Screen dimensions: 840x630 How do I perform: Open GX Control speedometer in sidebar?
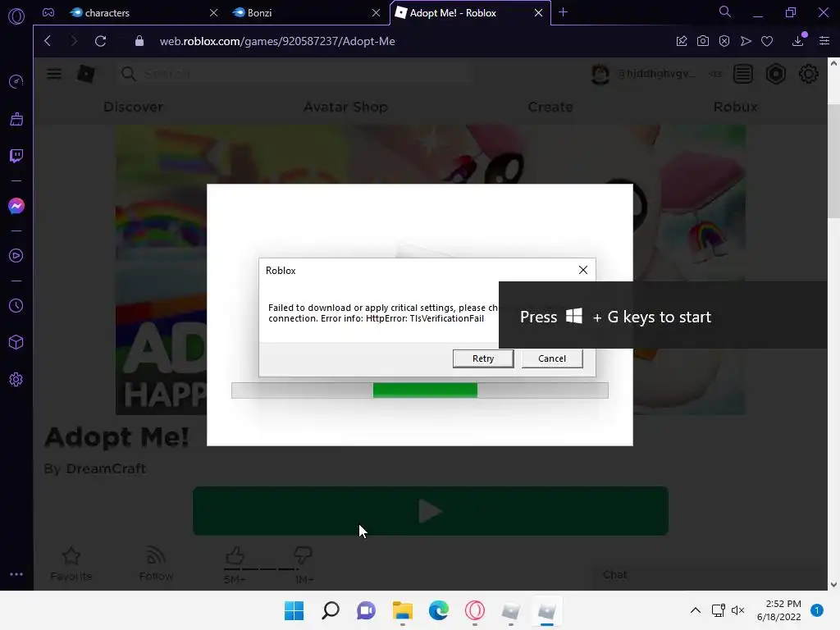click(16, 81)
